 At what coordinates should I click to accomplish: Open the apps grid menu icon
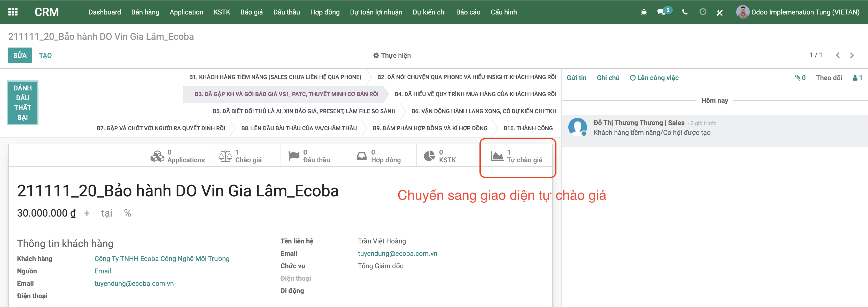(x=13, y=12)
